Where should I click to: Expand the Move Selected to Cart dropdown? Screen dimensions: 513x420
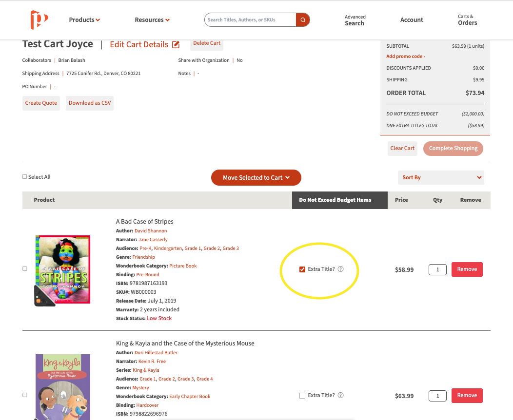[256, 177]
